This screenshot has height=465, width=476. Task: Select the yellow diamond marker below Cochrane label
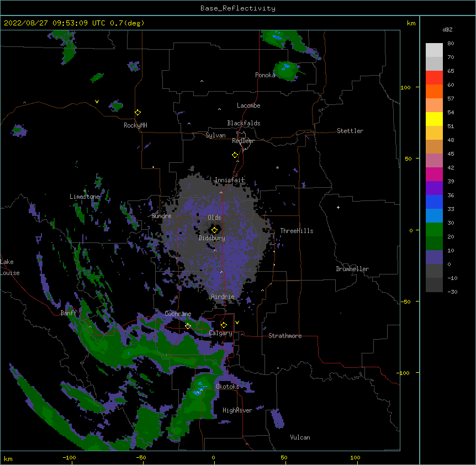coord(188,326)
